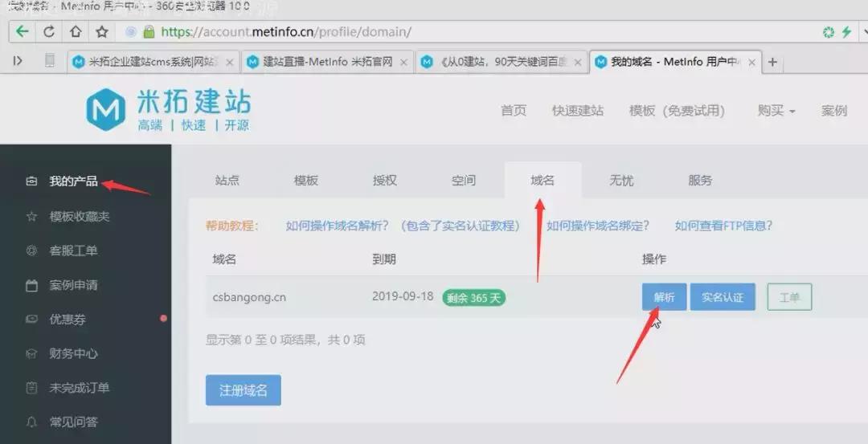Select the 无忧 product tab

coord(621,181)
